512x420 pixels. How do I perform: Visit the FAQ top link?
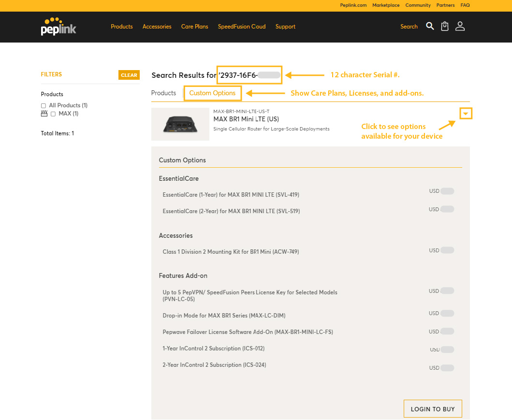point(465,5)
